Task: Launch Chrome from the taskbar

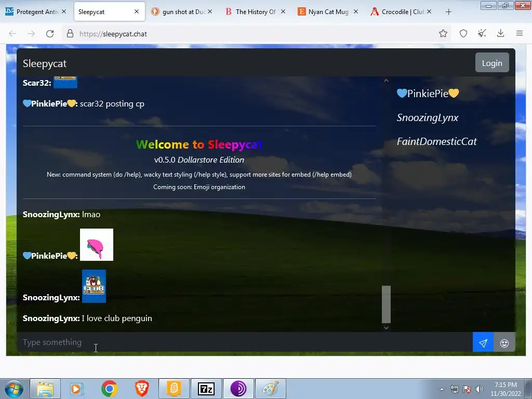Action: click(109, 389)
